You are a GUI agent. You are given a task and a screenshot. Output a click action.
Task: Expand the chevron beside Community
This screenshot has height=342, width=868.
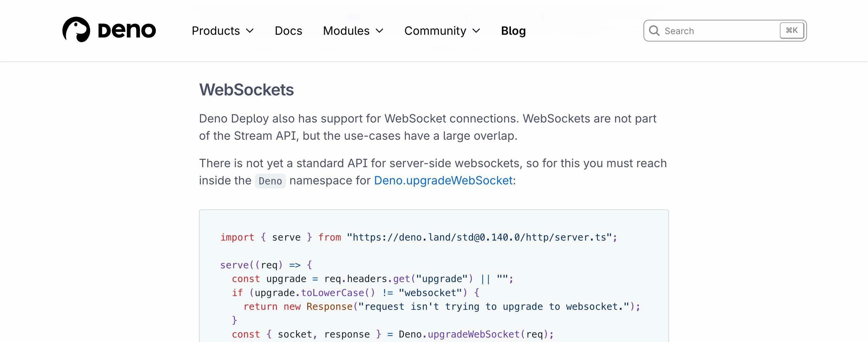click(x=476, y=31)
